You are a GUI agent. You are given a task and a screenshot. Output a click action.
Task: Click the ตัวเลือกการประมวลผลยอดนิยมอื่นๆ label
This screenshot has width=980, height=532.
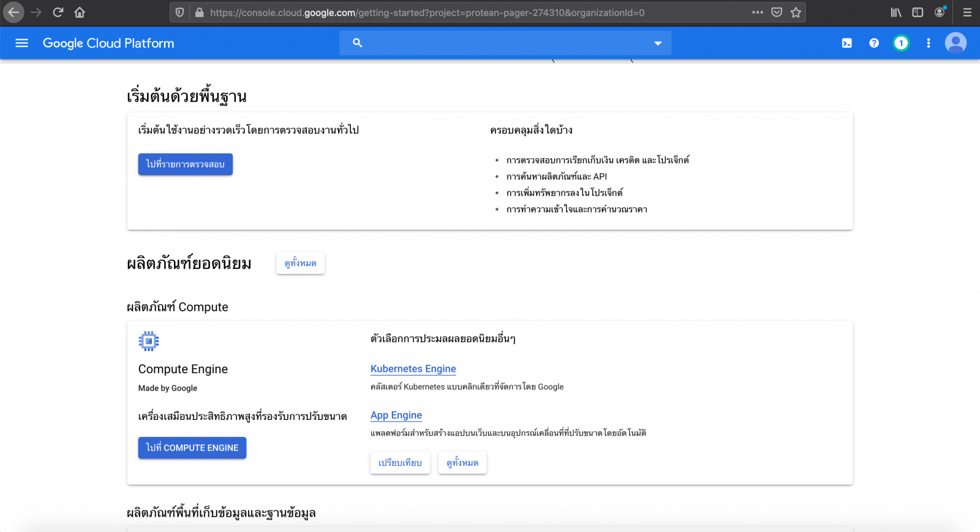point(443,338)
